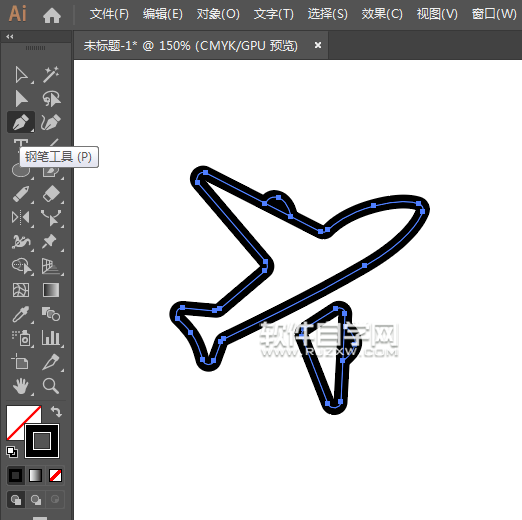Select the Selection tool black-outline arrow

pos(21,74)
